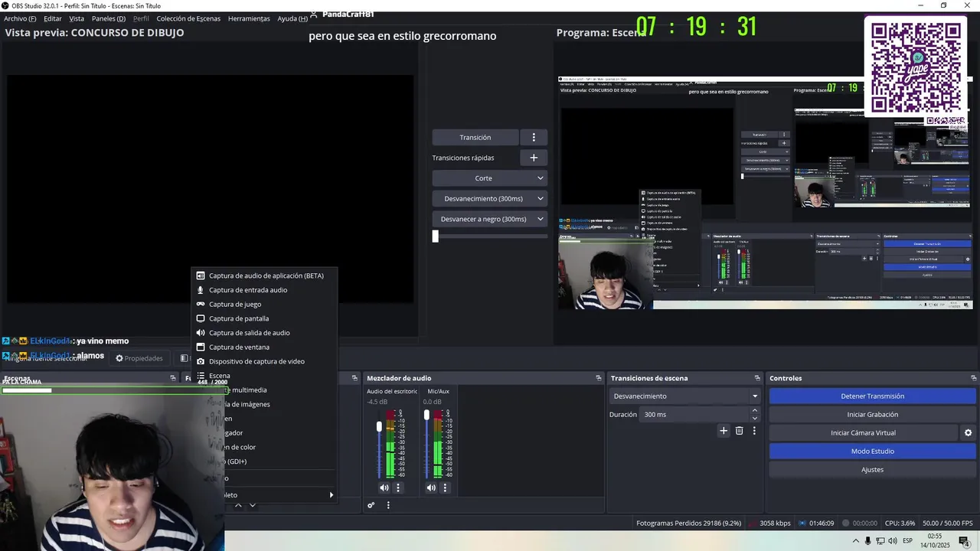Screen dimensions: 980x551
Task: Click the studio mode transition slider handle
Action: click(436, 236)
